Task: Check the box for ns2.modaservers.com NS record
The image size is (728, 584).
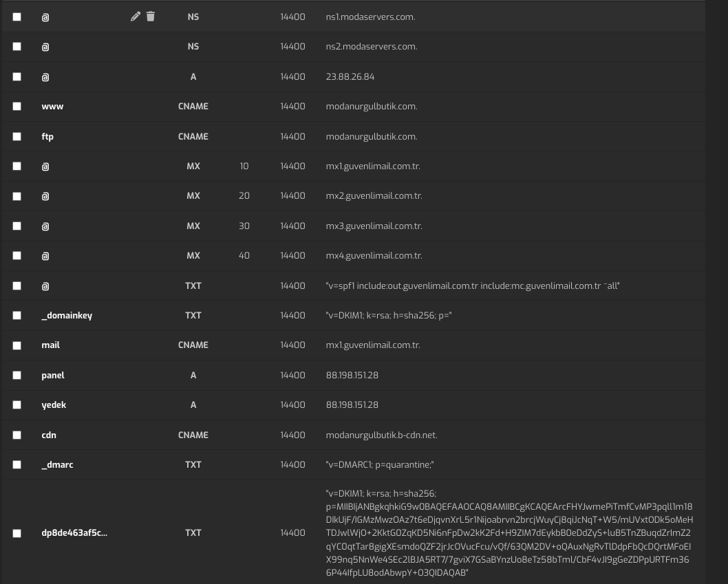Action: coord(17,46)
